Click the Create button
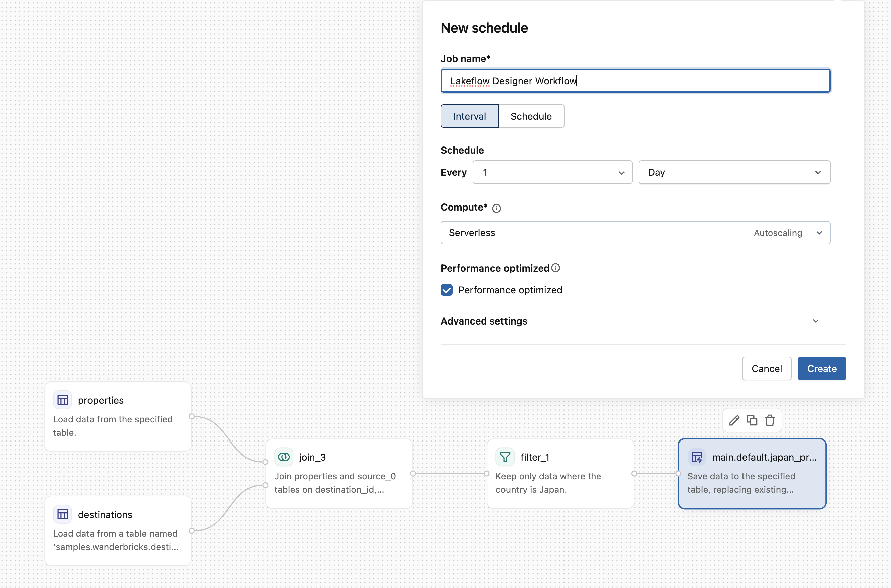891x588 pixels. pos(821,369)
